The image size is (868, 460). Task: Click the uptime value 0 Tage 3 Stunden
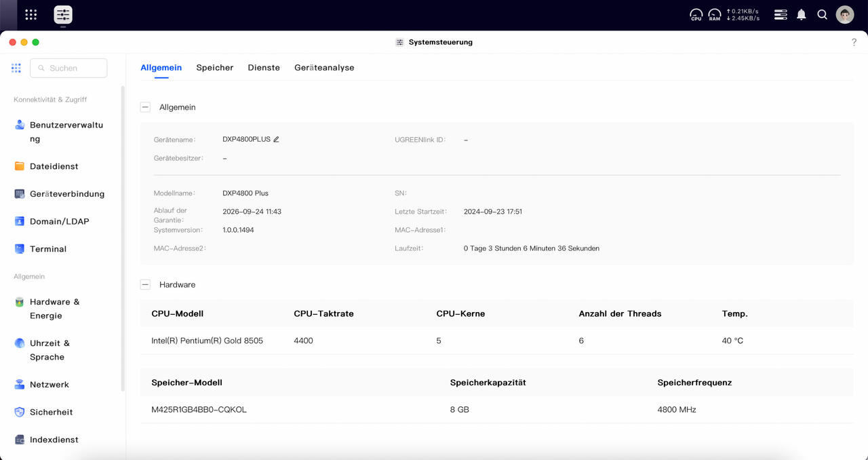click(532, 248)
